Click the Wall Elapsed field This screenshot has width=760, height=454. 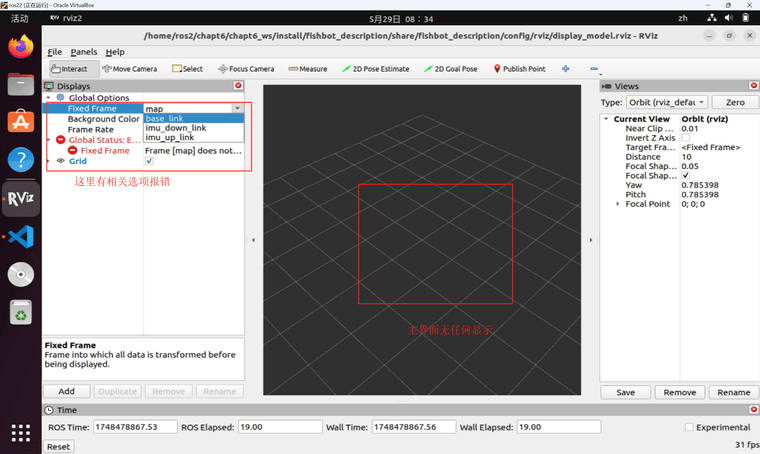[x=558, y=427]
